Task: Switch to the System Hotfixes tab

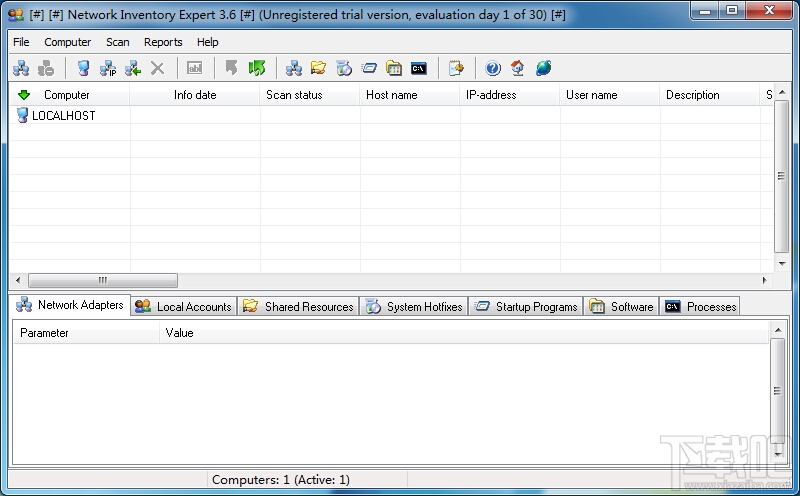Action: 414,306
